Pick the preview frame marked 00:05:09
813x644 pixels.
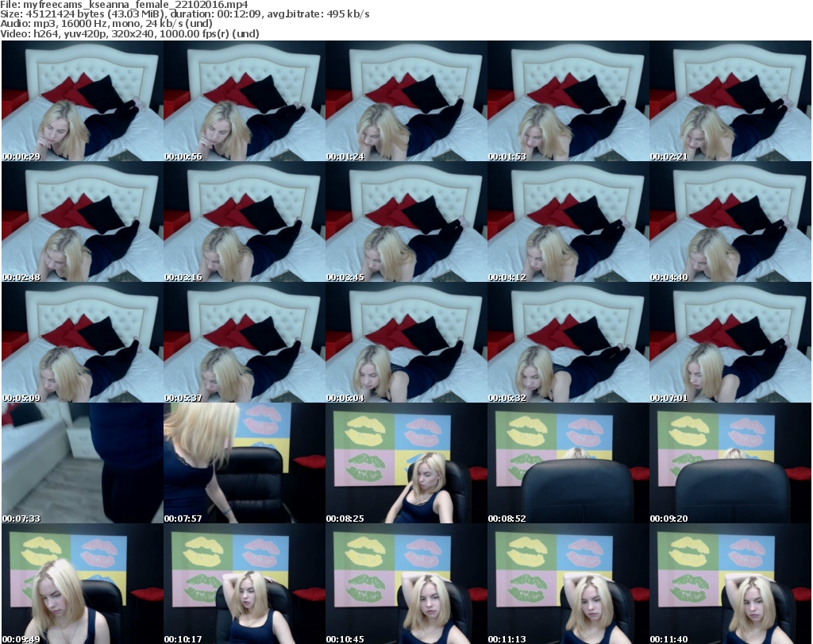tap(83, 342)
